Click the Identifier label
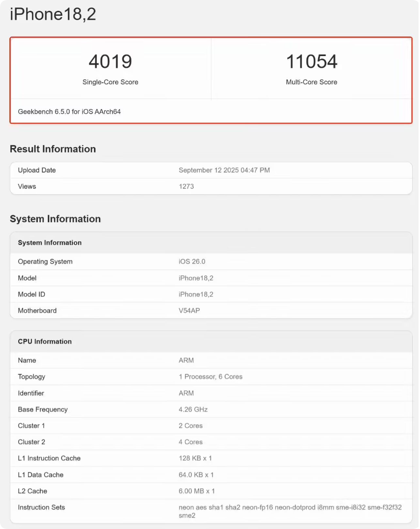The image size is (420, 529). (x=31, y=393)
